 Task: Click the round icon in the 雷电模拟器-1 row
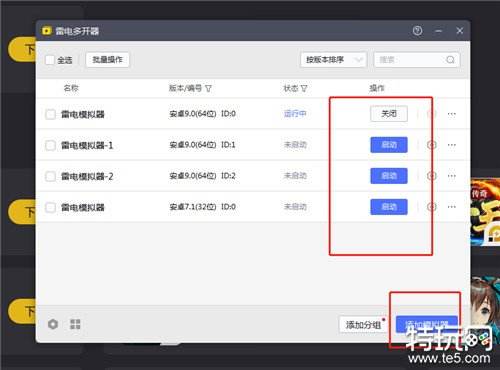[x=432, y=145]
